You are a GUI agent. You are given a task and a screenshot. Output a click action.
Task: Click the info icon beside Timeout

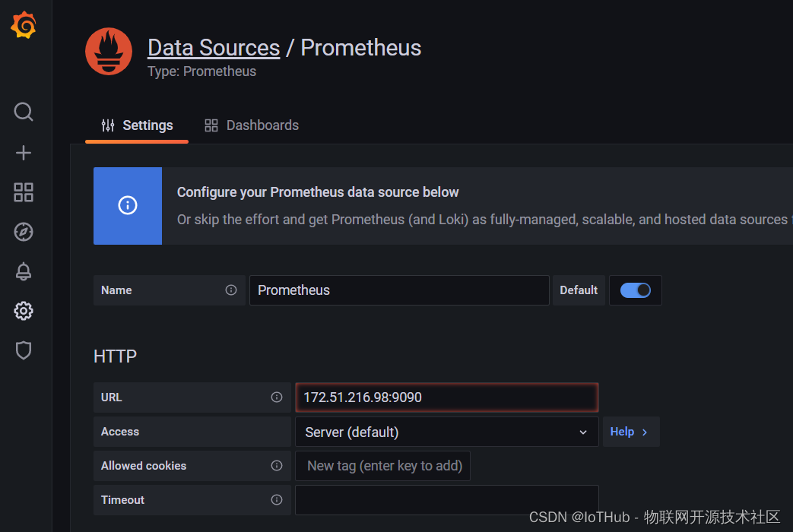(277, 499)
